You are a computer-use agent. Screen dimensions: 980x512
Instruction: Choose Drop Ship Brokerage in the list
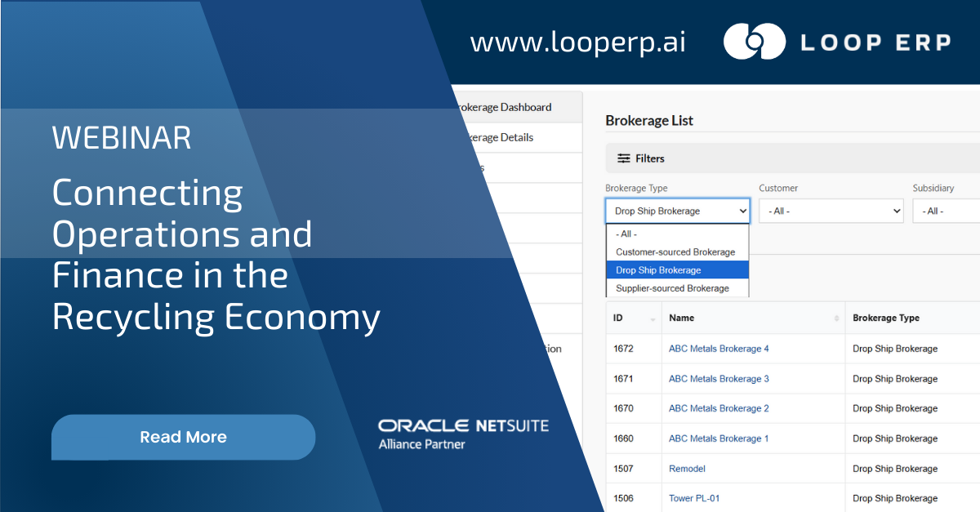pos(677,269)
